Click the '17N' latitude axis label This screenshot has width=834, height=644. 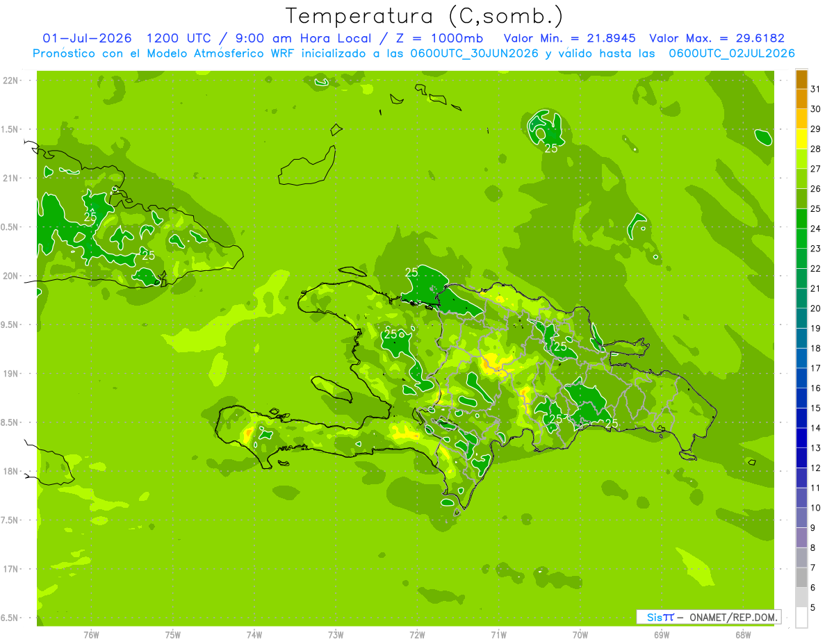tap(11, 569)
